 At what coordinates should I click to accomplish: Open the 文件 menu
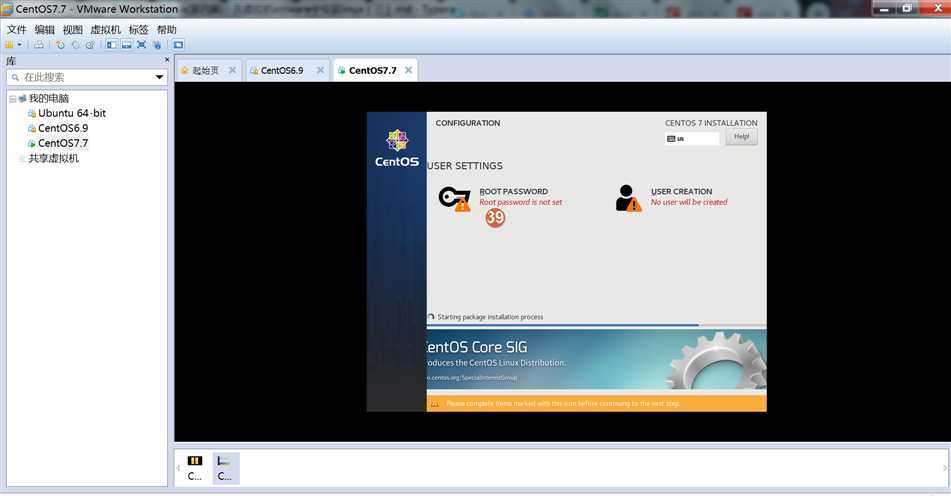tap(16, 30)
